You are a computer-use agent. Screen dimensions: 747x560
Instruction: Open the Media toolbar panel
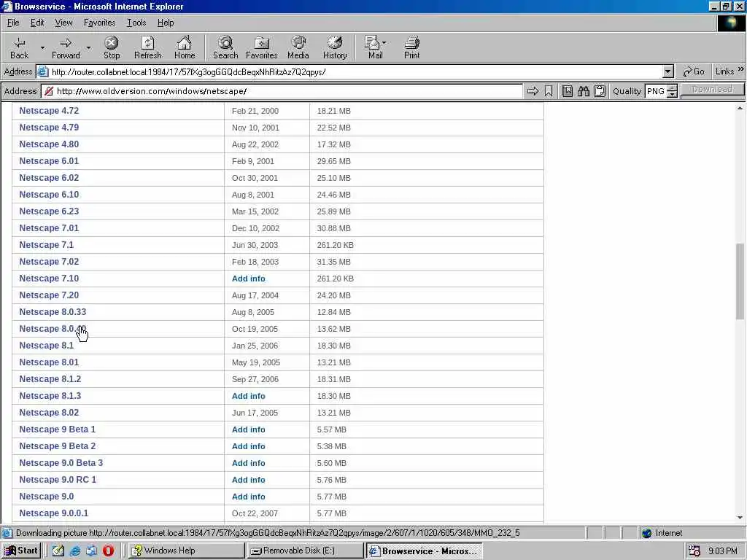coord(298,47)
